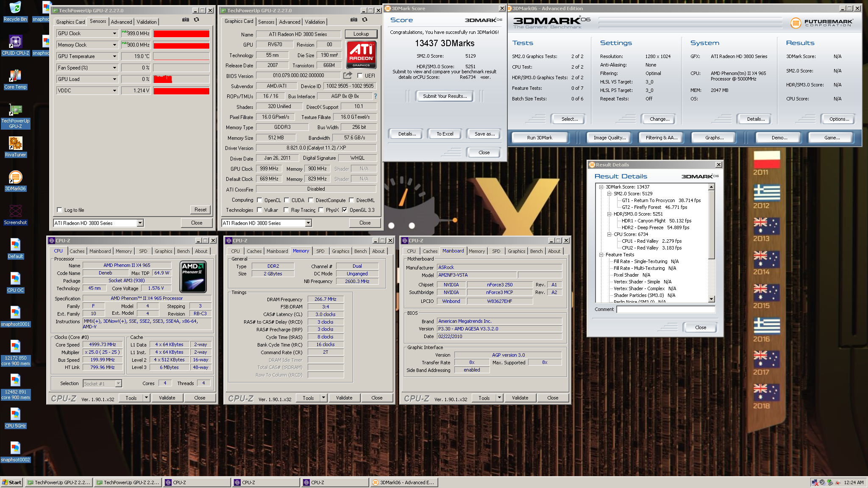This screenshot has width=868, height=488.
Task: Open the Recycle Bin desktop icon
Action: [x=15, y=12]
